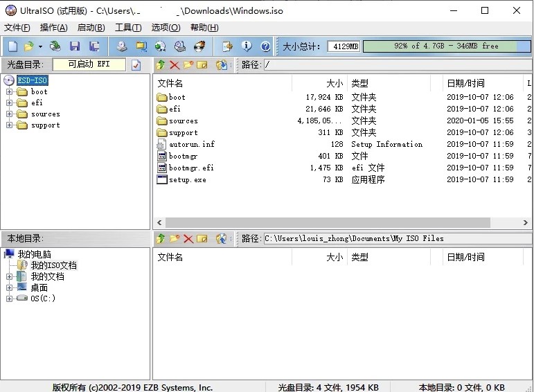Click the information 'i' bubble icon

click(247, 46)
